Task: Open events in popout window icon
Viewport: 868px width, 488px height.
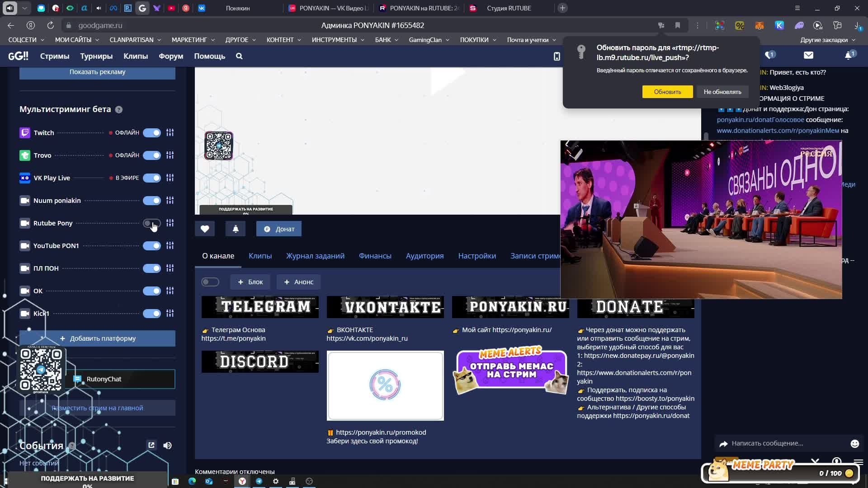Action: [151, 446]
